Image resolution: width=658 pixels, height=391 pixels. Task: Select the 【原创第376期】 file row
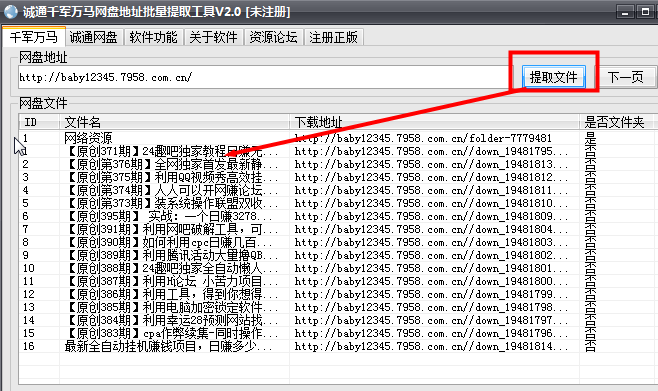[x=336, y=164]
